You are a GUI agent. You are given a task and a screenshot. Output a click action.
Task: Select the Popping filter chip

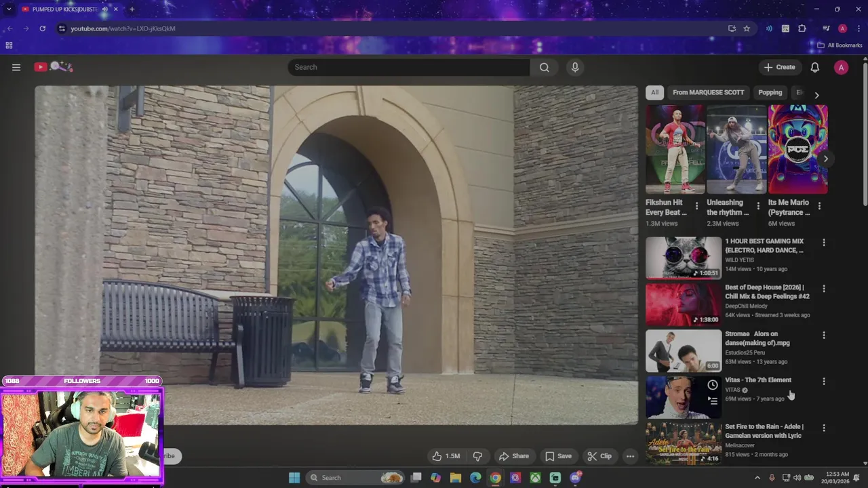tap(770, 93)
